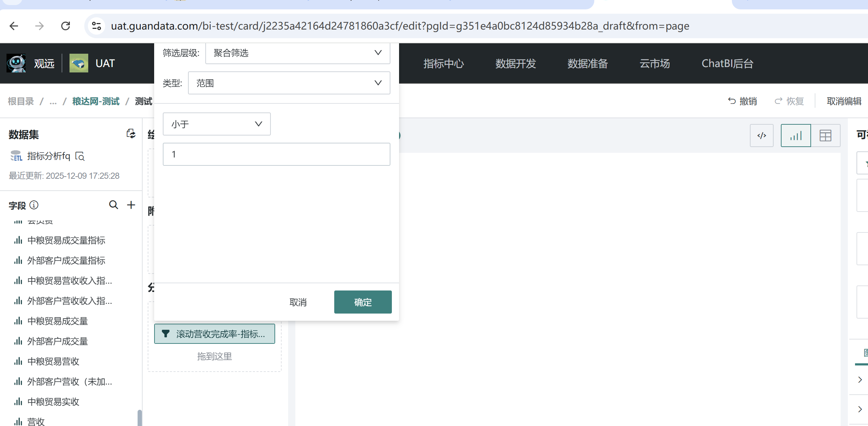
Task: Expand the 小于 operator dropdown
Action: (x=216, y=124)
